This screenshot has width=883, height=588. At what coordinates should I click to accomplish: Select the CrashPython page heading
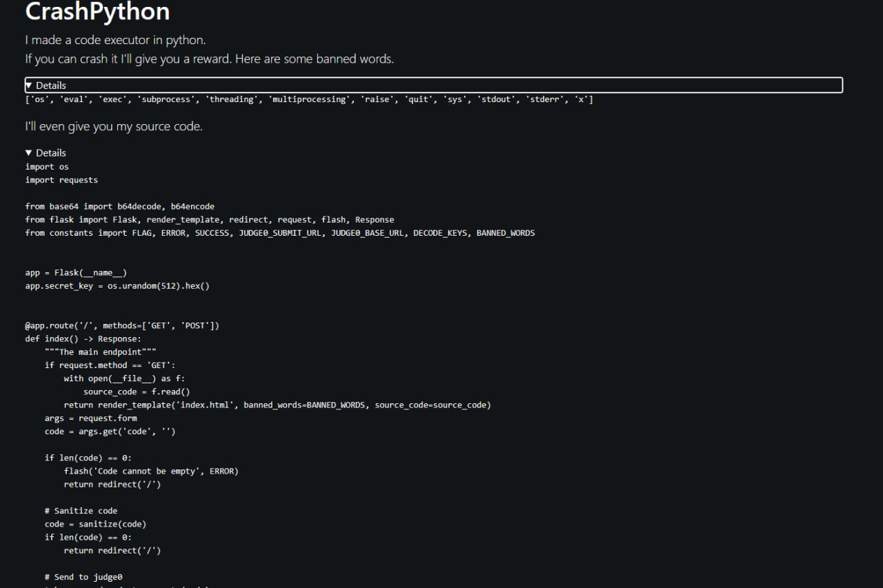(x=97, y=12)
